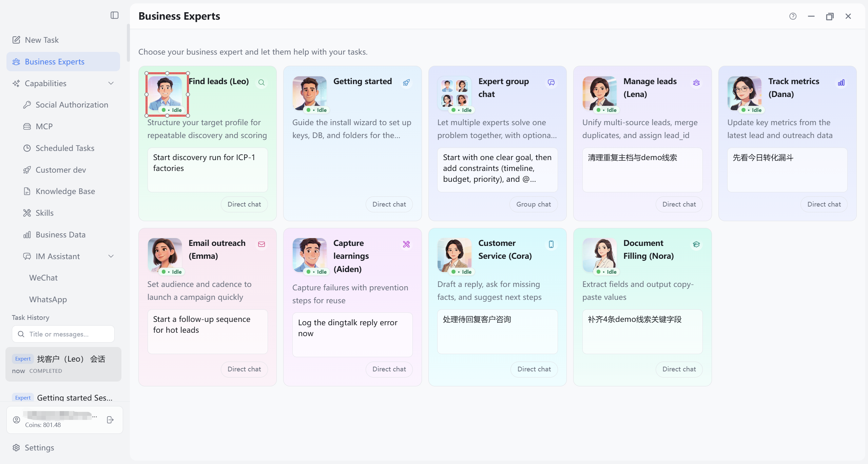Select Leo's avatar on Find leads card
The height and width of the screenshot is (464, 868).
[165, 93]
